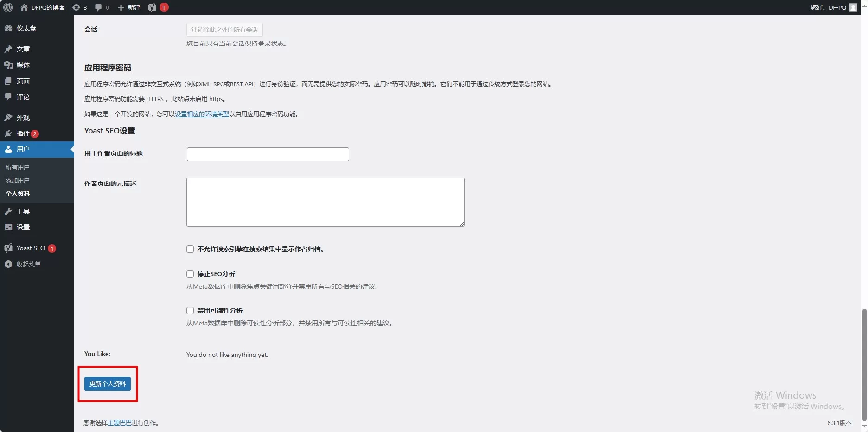
Task: Open the 工具 menu
Action: click(x=37, y=211)
